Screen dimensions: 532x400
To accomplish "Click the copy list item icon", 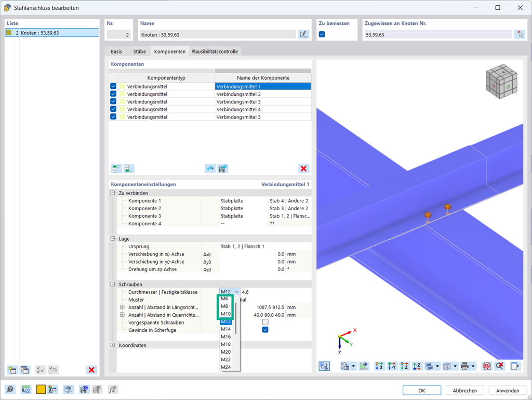I will pos(25,370).
